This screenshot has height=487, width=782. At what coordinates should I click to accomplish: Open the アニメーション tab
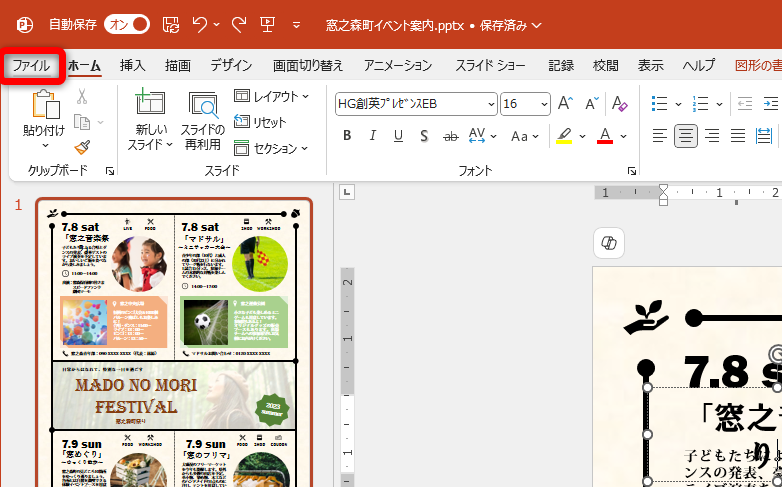point(397,65)
